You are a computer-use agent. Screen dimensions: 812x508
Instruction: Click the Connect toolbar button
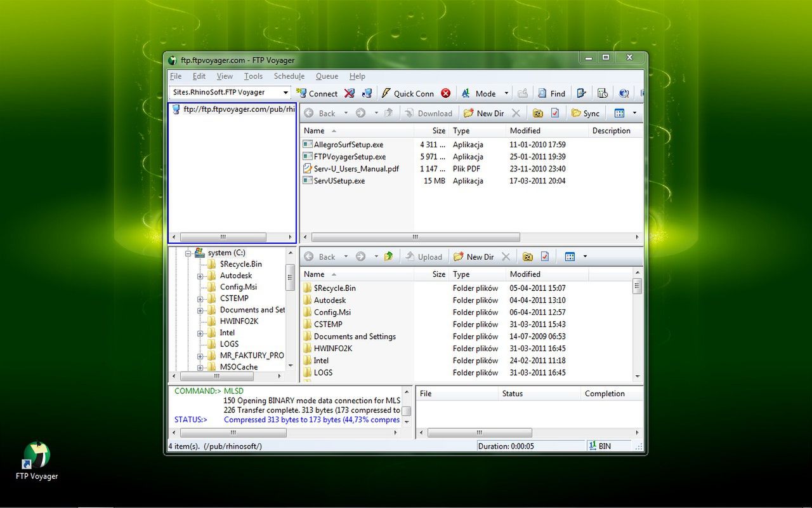tap(317, 93)
